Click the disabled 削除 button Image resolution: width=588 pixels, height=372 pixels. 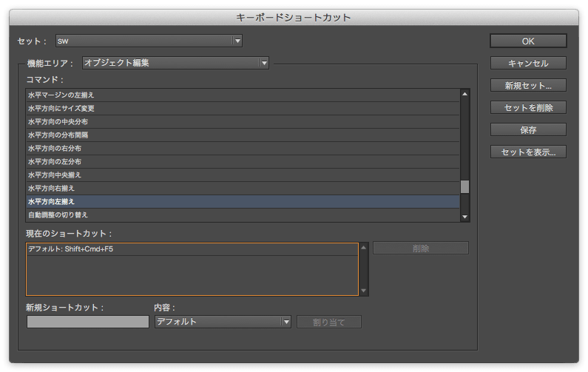point(421,248)
